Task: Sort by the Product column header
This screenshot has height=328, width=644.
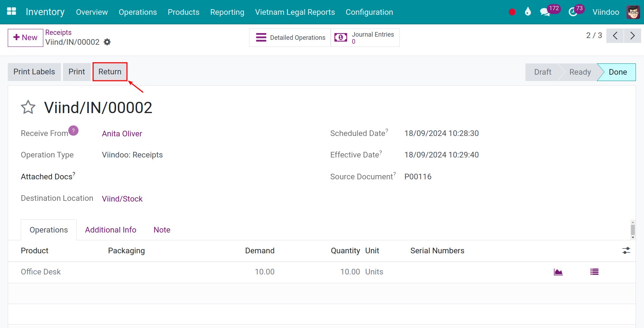Action: [x=34, y=251]
